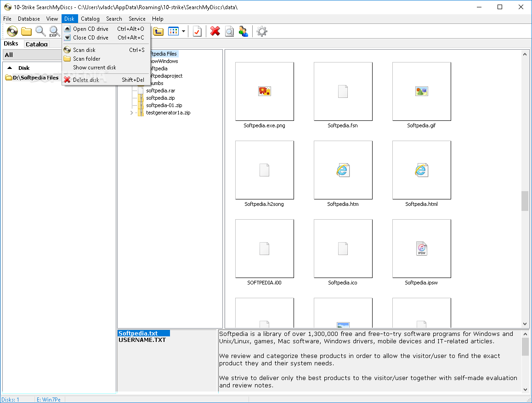Screen dimensions: 532x403
Task: Click the Delete disk red X menu icon
Action: (67, 79)
